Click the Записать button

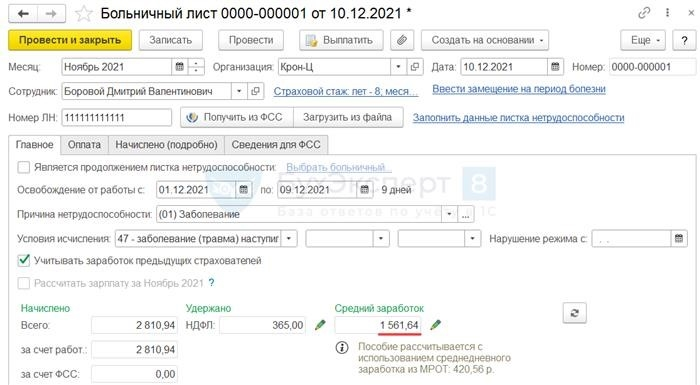(171, 40)
